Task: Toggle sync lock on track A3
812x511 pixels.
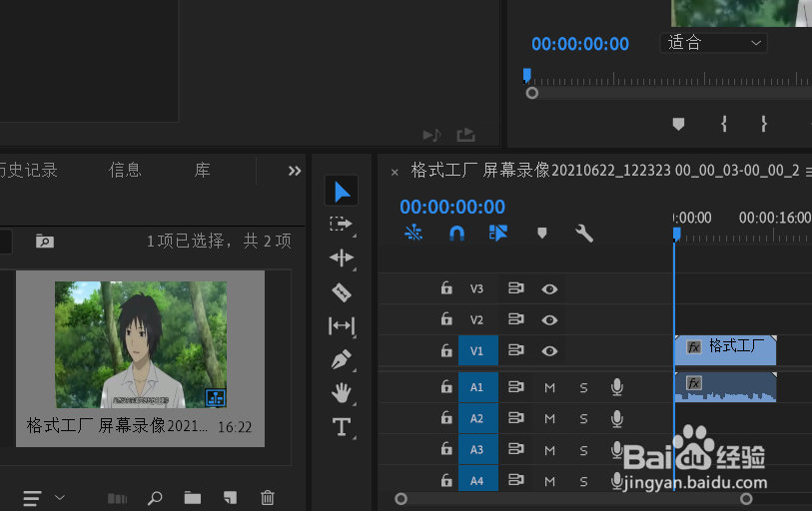Action: coord(515,449)
